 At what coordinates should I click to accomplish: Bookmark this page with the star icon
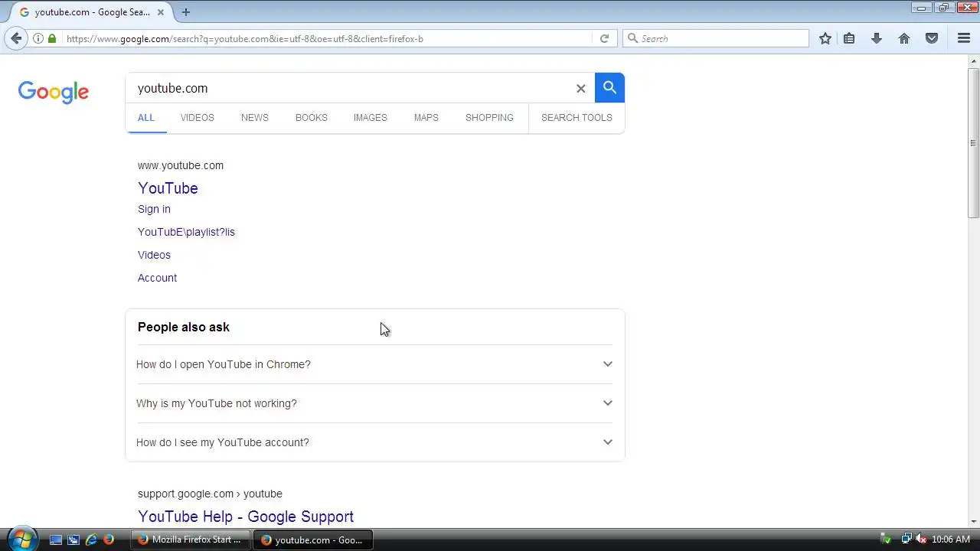tap(825, 38)
